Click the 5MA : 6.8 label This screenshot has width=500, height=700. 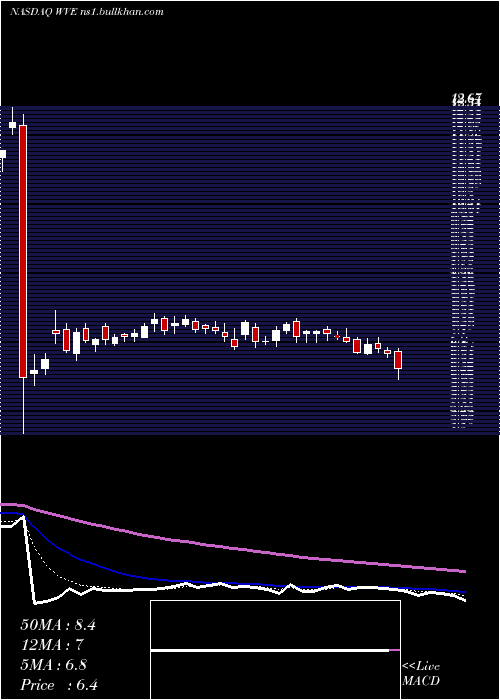point(54,665)
